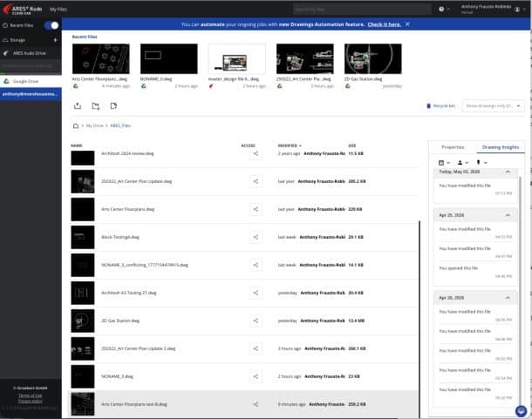532x419 pixels.
Task: Switch to the Properties tab
Action: click(453, 147)
